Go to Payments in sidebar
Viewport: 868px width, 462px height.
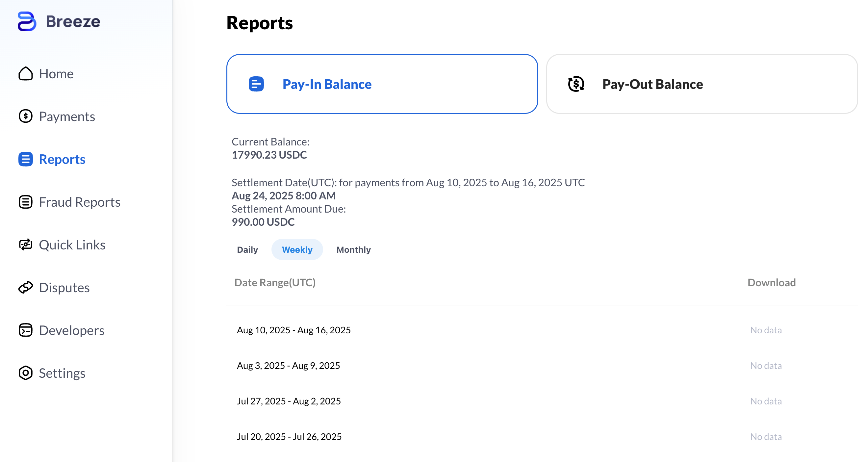pyautogui.click(x=67, y=116)
